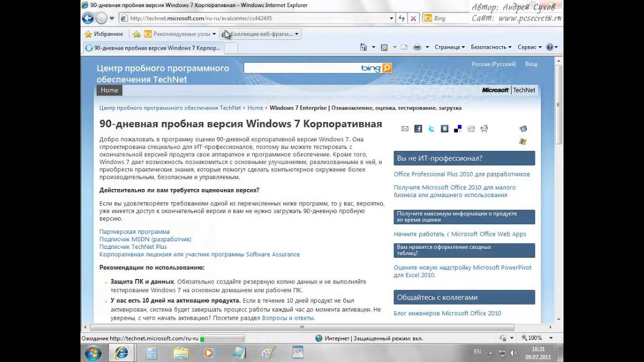Expand the Home button dropdown arrow
Viewport: 644px width, 362px height.
click(373, 47)
